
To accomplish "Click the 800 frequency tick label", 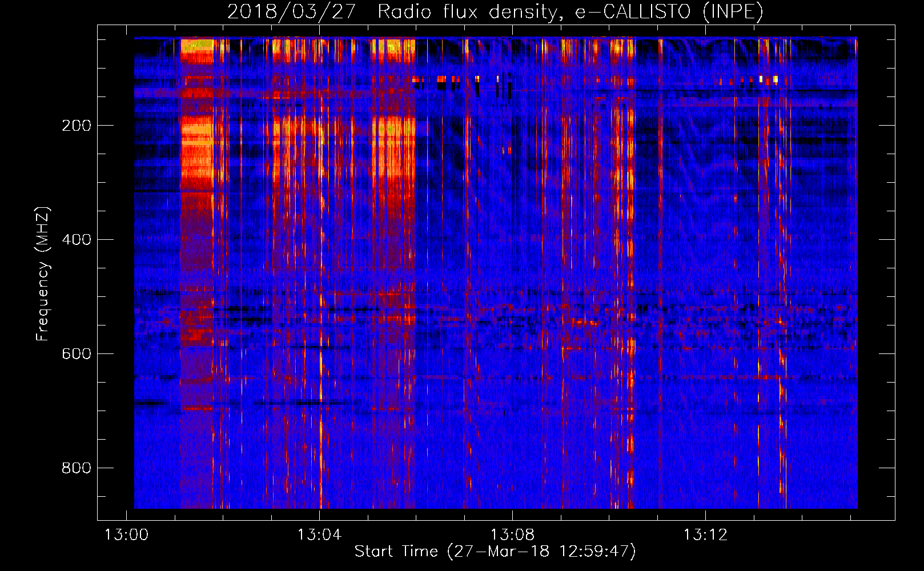I will tap(77, 468).
